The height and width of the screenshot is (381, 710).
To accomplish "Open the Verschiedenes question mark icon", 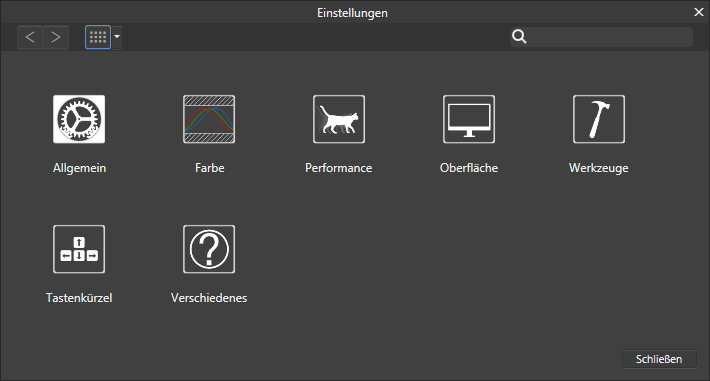I will point(209,249).
